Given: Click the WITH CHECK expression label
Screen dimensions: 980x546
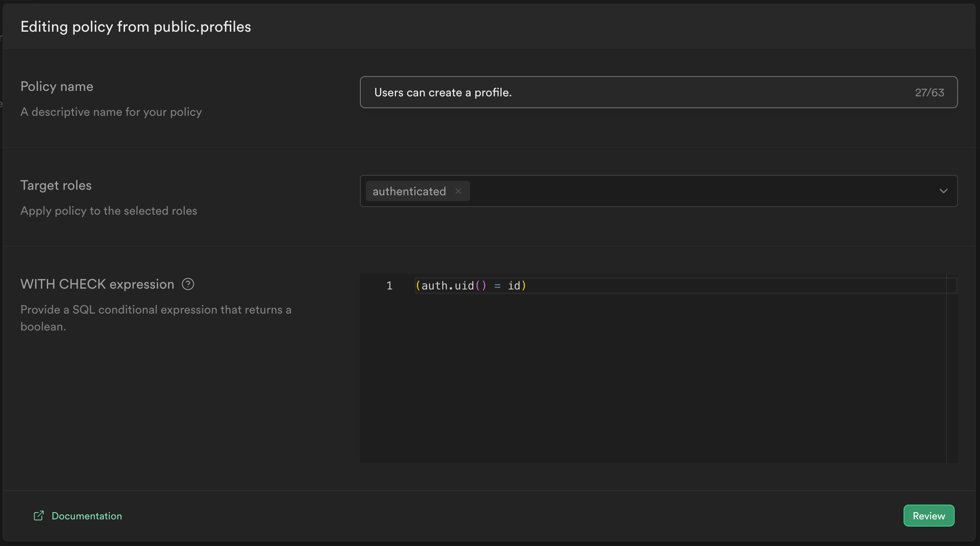Looking at the screenshot, I should pos(97,284).
